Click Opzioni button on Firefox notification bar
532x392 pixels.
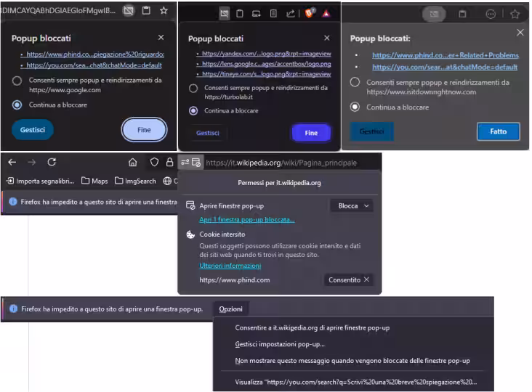[x=230, y=309]
